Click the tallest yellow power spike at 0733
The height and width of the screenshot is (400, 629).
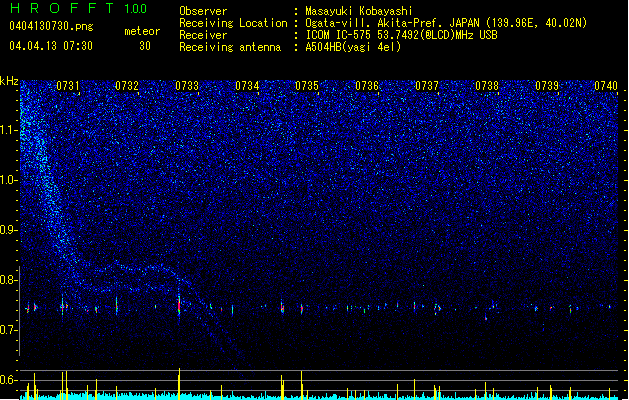coord(179,382)
